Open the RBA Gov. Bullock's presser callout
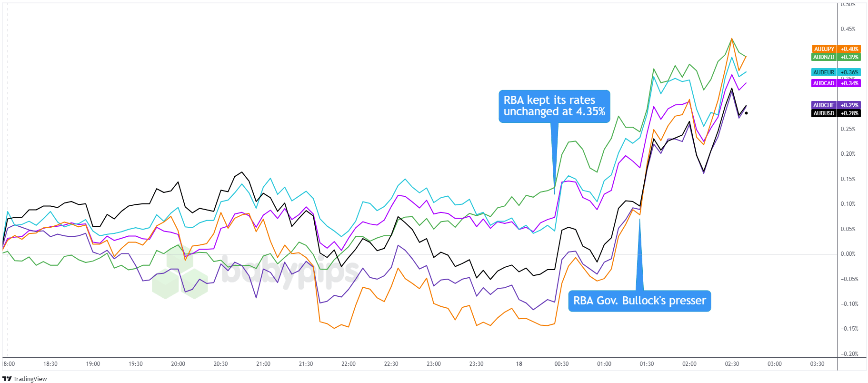Viewport: 868px width, 383px height. [639, 301]
